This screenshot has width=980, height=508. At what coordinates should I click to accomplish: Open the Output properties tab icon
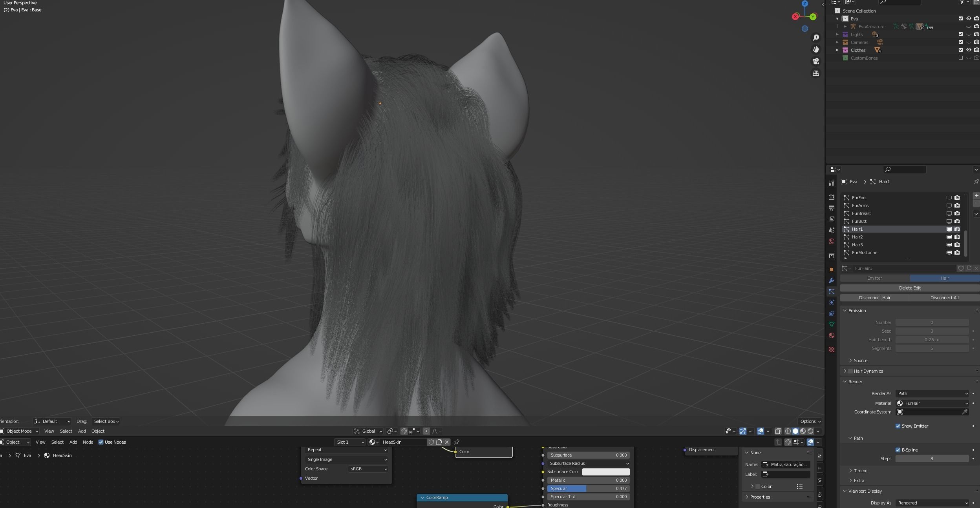pos(831,208)
